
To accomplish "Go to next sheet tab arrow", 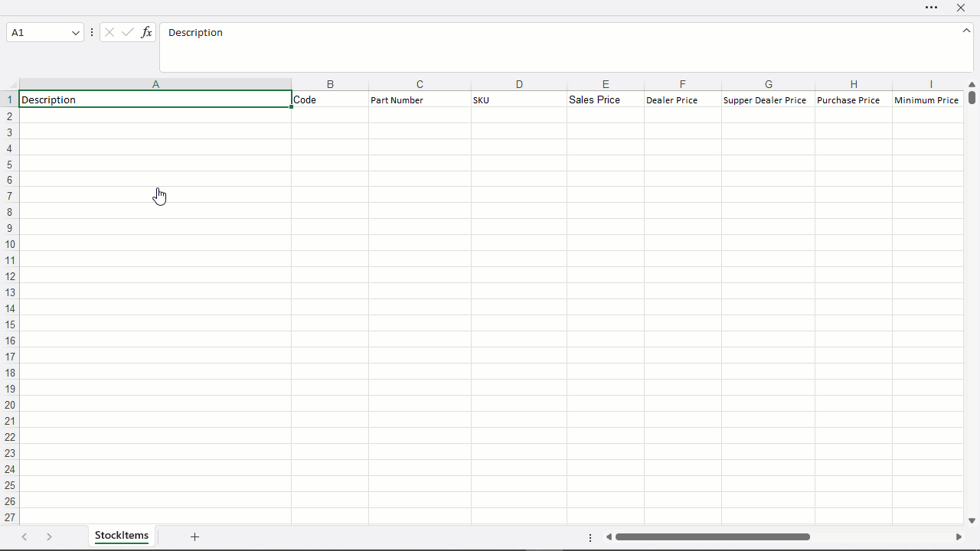I will pyautogui.click(x=49, y=536).
